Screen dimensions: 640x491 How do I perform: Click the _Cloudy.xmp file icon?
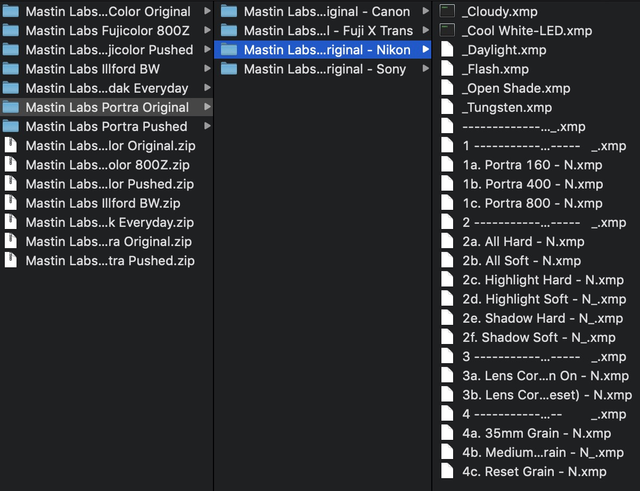(448, 12)
